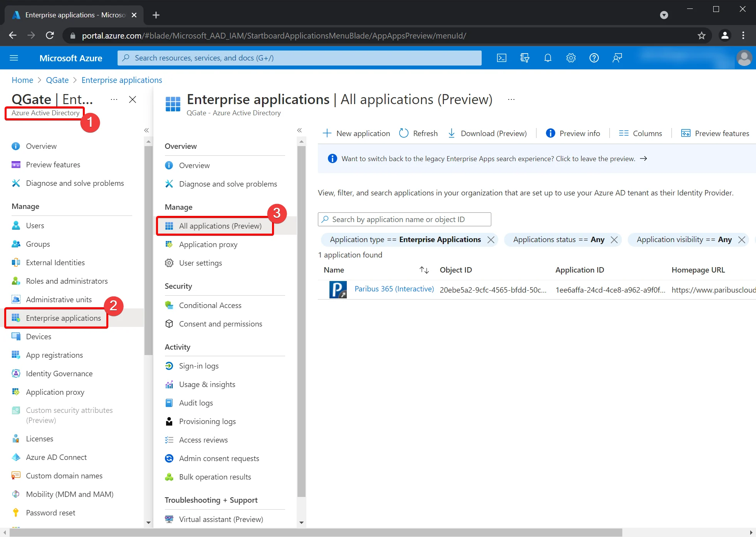The image size is (756, 537).
Task: Open more options ellipsis beside QGate title
Action: [114, 99]
